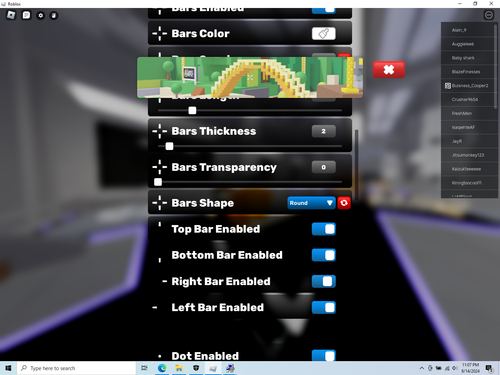The image size is (500, 375).
Task: Click the crosshair icon beside Bars Color
Action: pos(160,33)
